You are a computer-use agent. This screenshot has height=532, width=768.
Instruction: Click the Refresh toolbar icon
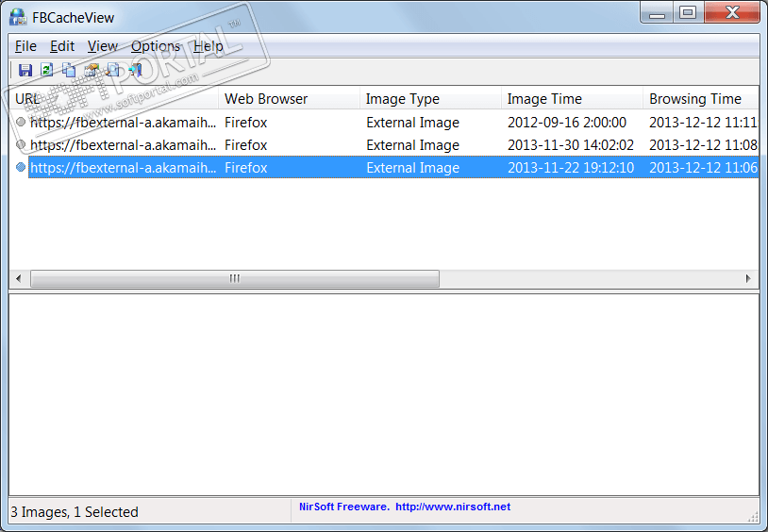(47, 70)
